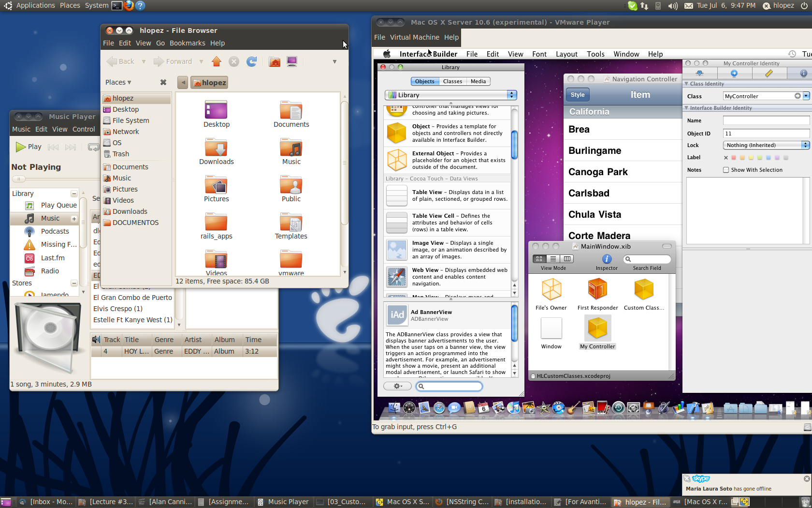The width and height of the screenshot is (812, 508).
Task: Select File's Owner object in MainWindow.xib
Action: tap(551, 289)
